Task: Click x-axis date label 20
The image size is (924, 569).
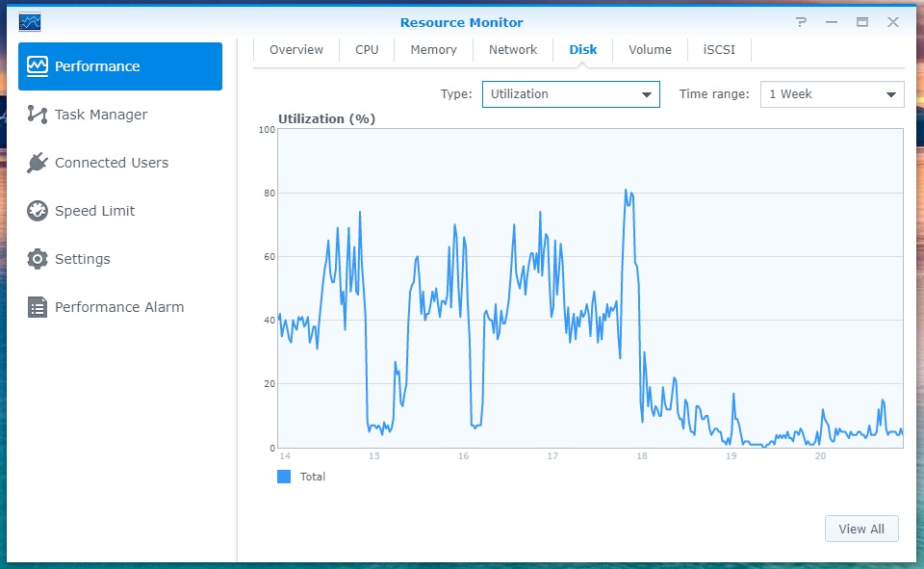Action: pos(820,455)
